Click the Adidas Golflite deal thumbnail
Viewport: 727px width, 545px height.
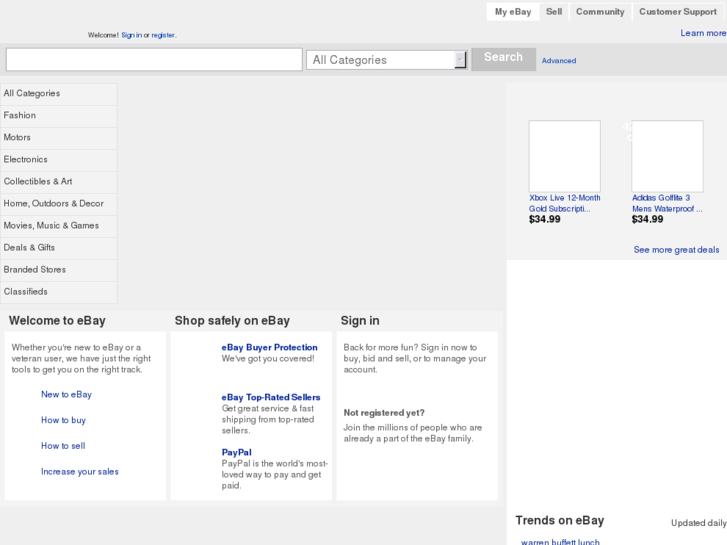pos(668,156)
